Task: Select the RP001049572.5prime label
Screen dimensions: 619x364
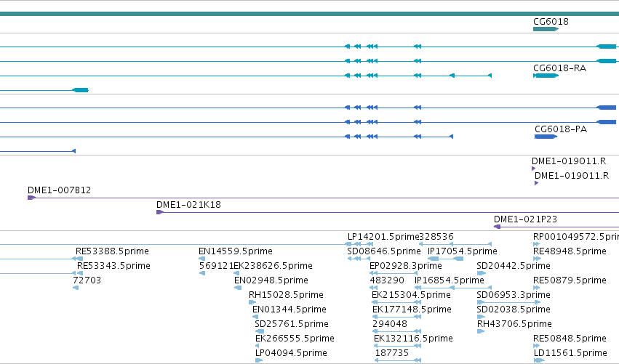Action: (x=576, y=237)
